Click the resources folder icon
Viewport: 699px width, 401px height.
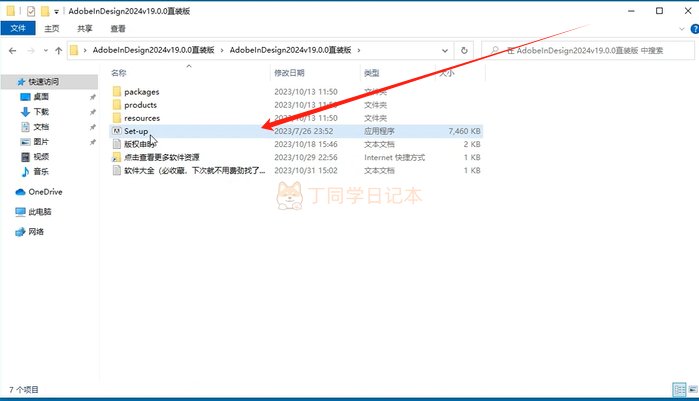click(117, 118)
